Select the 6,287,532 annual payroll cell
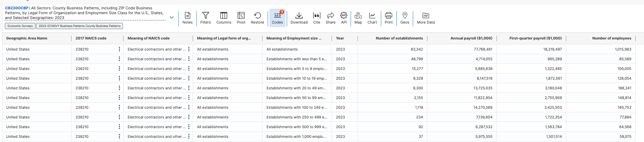This screenshot has height=142, width=644. pos(462,127)
